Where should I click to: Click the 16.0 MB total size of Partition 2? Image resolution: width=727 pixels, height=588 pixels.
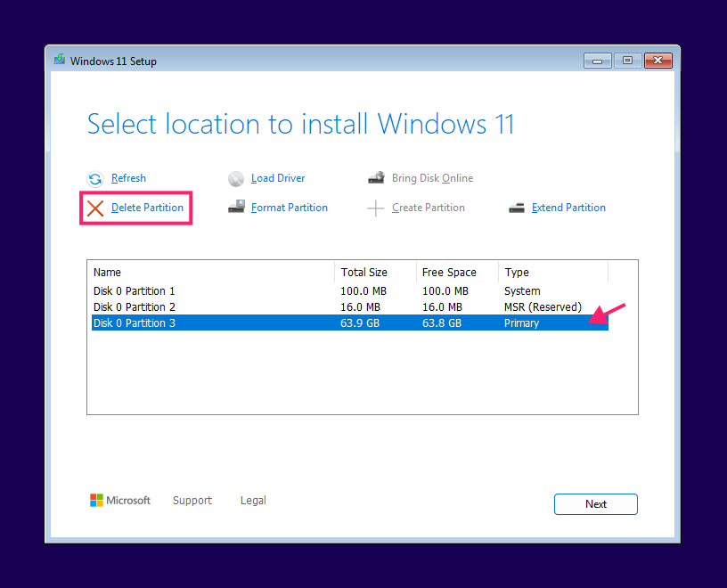[x=360, y=307]
